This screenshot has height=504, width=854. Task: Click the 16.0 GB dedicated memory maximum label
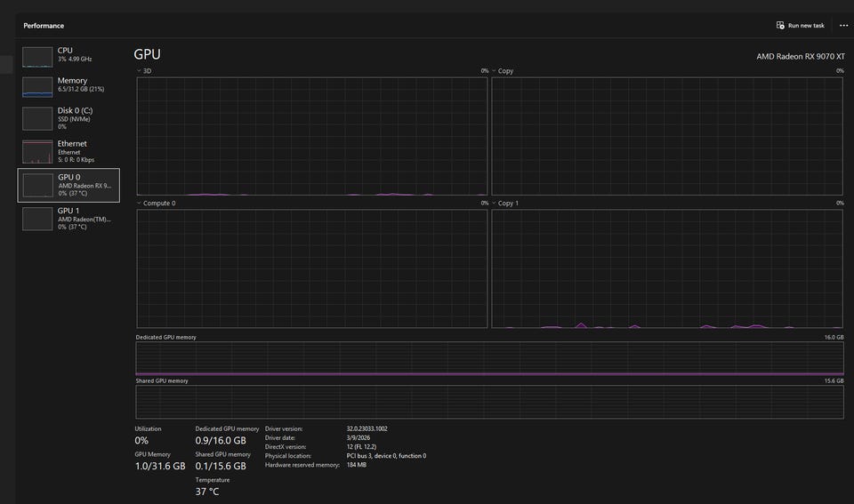(834, 338)
